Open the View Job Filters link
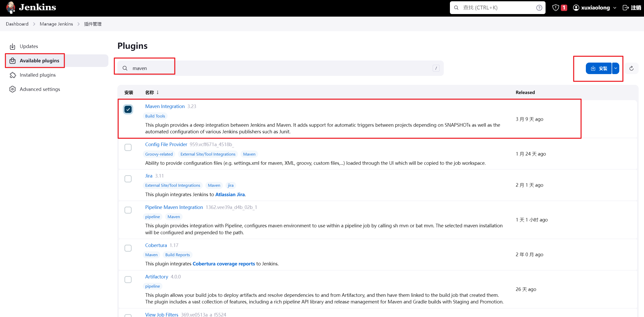644x317 pixels. 162,314
